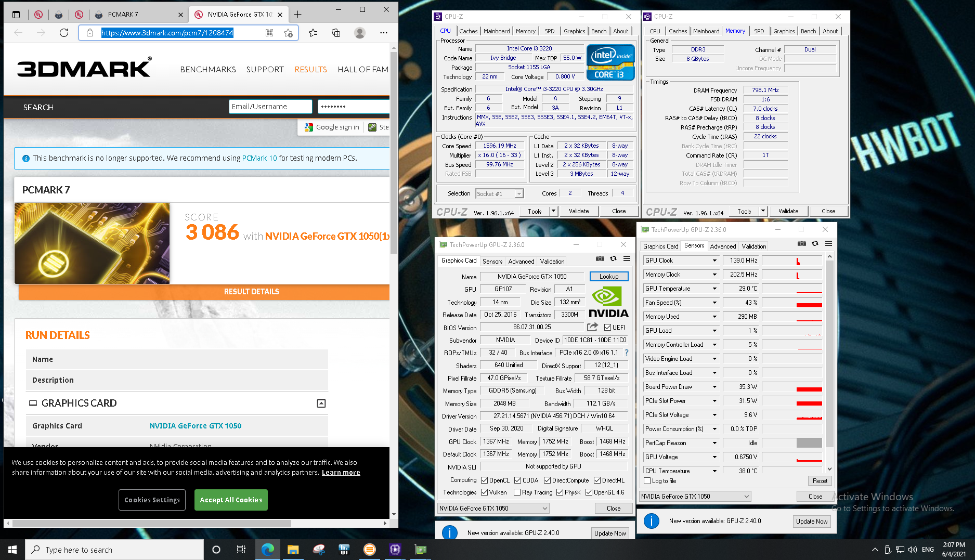Follow the PCMark 10 link
Screen dimensions: 975x560
click(x=259, y=158)
